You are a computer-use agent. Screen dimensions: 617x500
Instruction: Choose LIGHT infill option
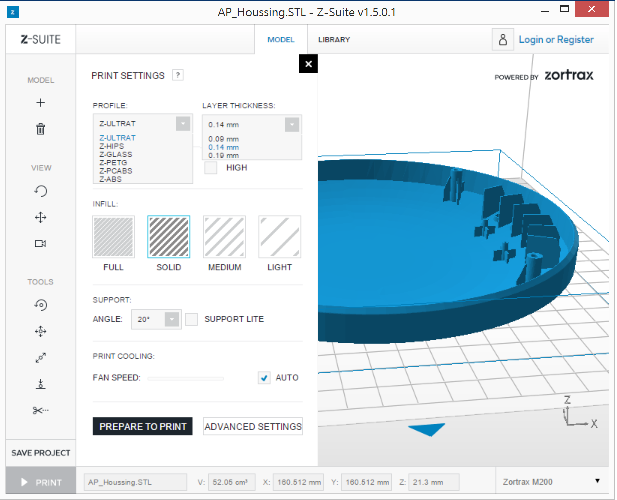click(280, 236)
